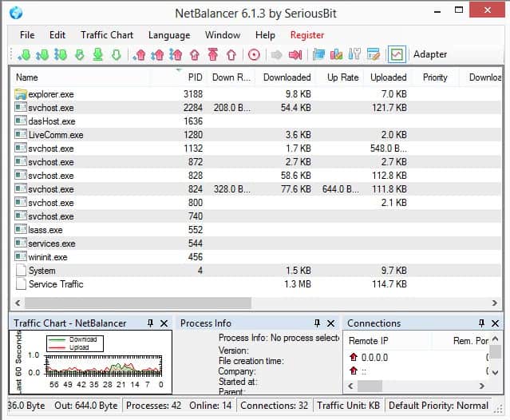Click the green download arrow with three blue arrows

click(61, 54)
